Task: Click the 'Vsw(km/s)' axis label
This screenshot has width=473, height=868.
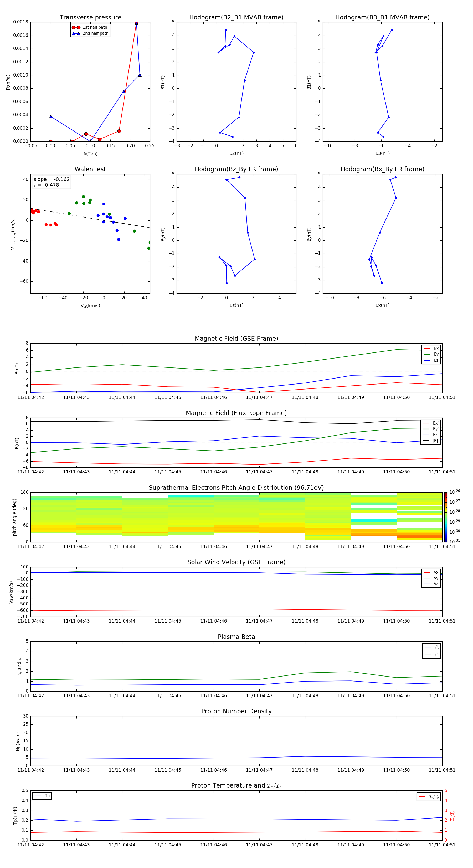Action: click(x=11, y=592)
